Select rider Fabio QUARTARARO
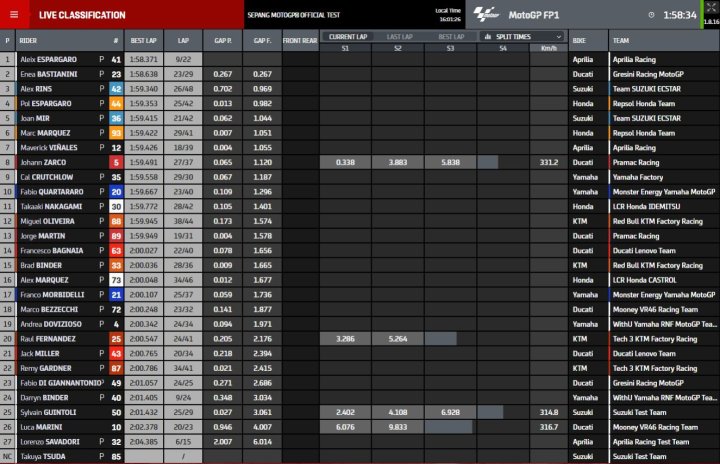Image resolution: width=720 pixels, height=464 pixels. point(52,192)
